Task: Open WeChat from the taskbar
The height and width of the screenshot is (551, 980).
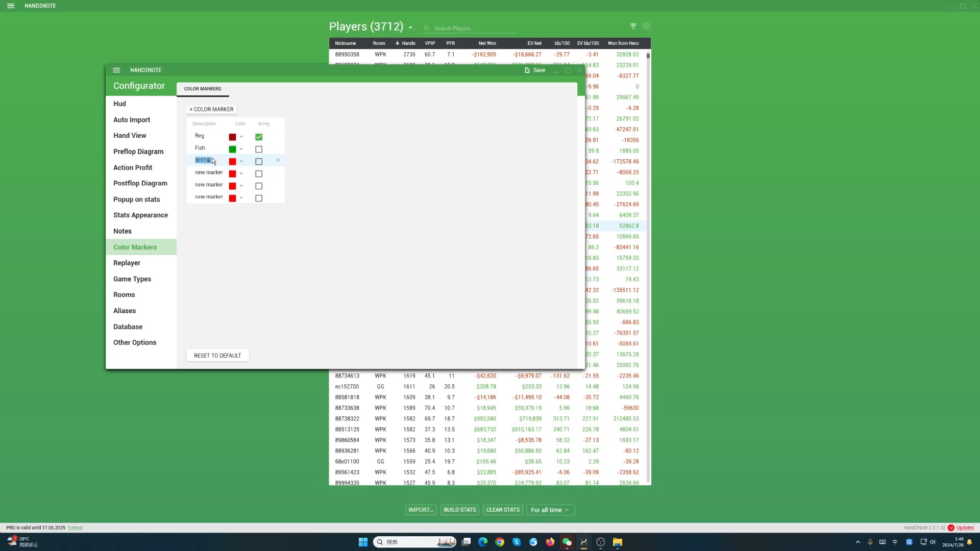Action: 567,542
